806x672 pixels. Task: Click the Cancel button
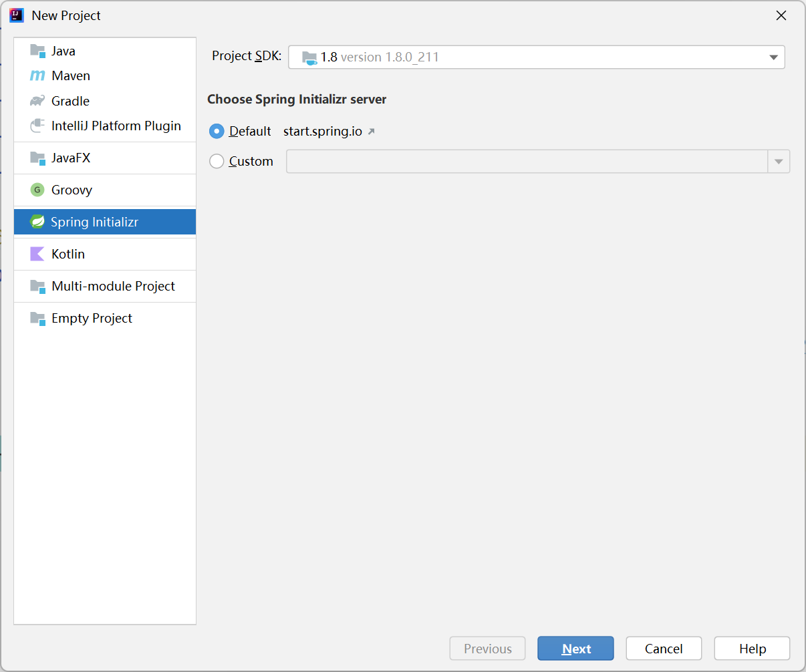click(664, 649)
